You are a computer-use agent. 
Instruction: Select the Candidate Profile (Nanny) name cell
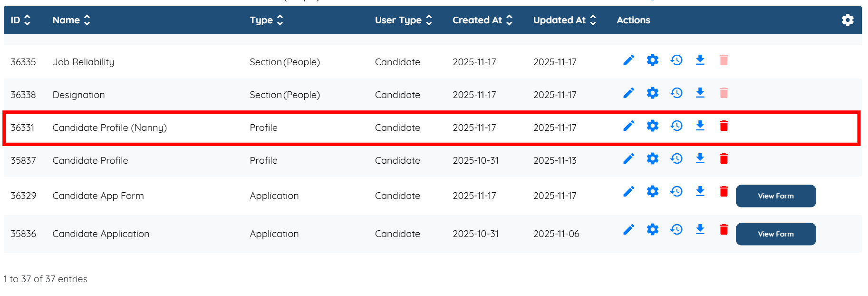coord(110,128)
